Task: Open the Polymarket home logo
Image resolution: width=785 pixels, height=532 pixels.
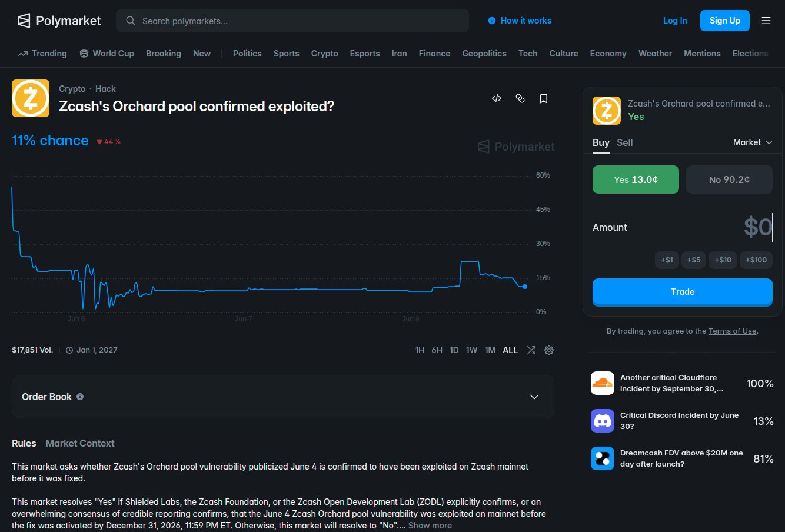Action: click(x=59, y=21)
